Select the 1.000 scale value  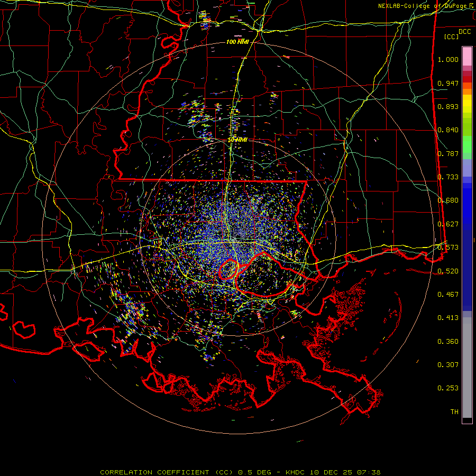pyautogui.click(x=448, y=59)
